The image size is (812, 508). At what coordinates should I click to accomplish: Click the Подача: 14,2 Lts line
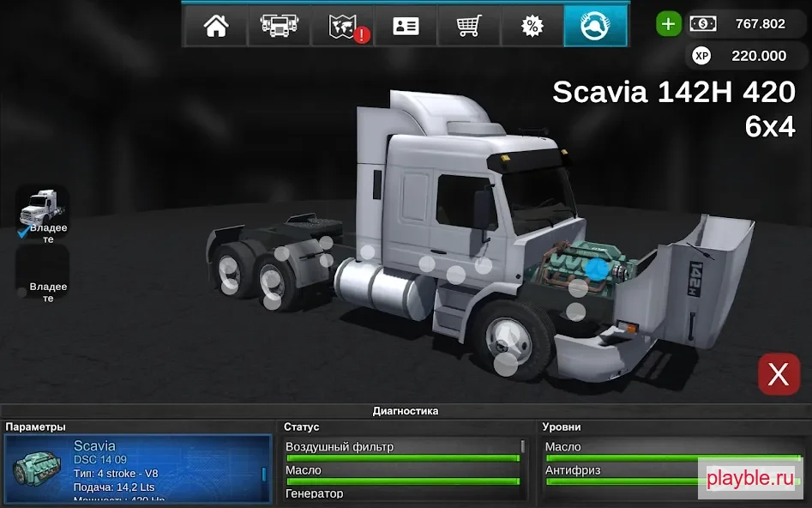pos(114,487)
